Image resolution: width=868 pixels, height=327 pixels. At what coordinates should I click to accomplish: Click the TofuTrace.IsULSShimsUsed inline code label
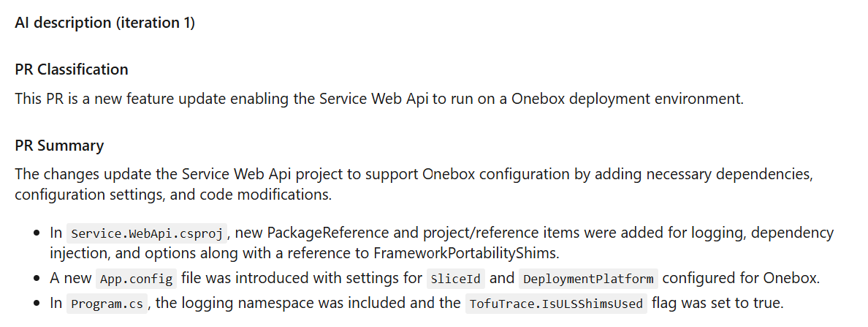[x=556, y=304]
